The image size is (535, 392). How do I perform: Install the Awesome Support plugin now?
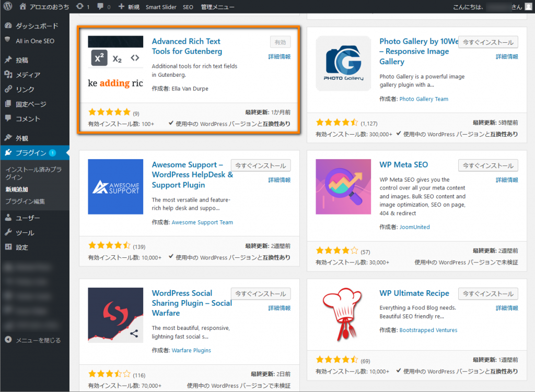coord(261,165)
